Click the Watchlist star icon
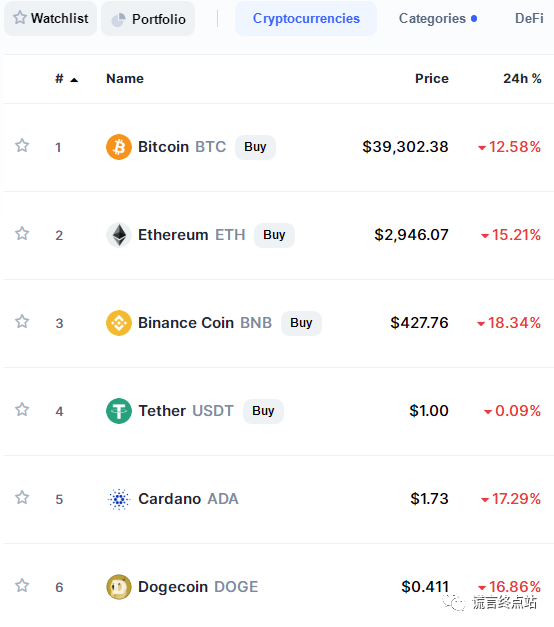Viewport: 554px width, 627px height. pyautogui.click(x=20, y=18)
